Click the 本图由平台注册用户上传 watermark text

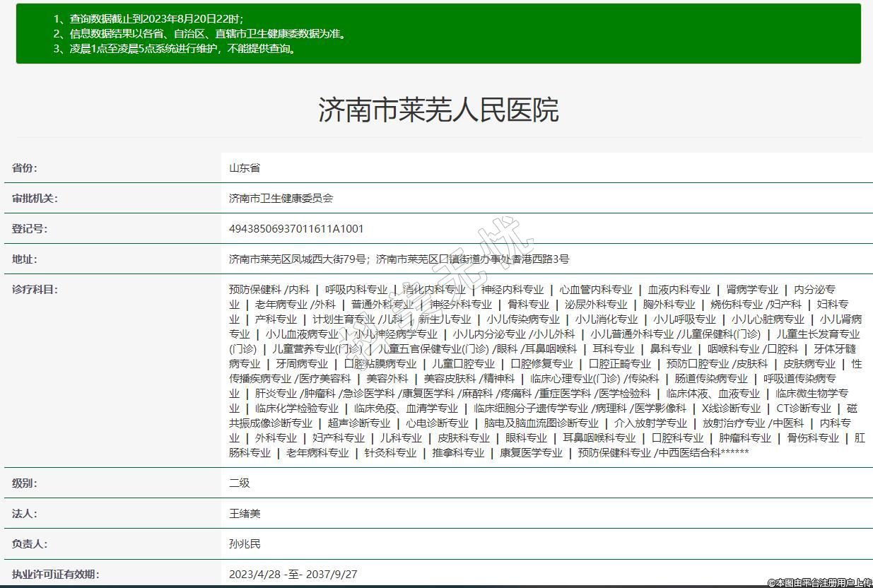820,582
